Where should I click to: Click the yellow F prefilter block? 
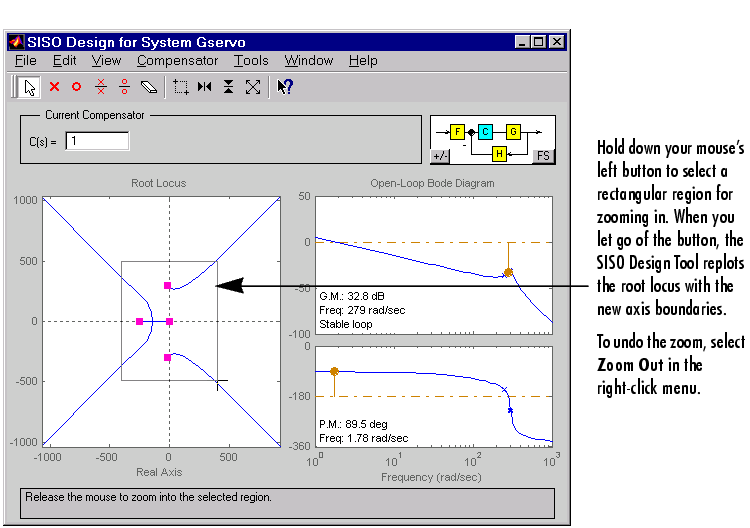click(457, 131)
